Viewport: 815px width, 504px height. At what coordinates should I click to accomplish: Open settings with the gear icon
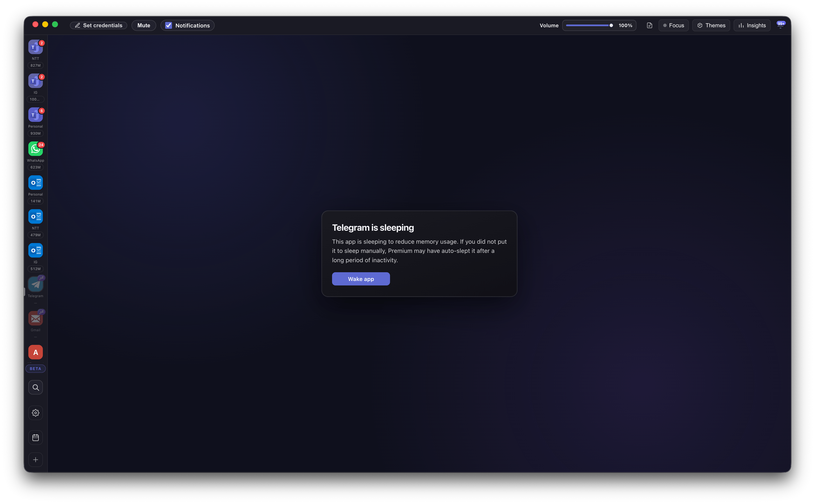pos(35,413)
